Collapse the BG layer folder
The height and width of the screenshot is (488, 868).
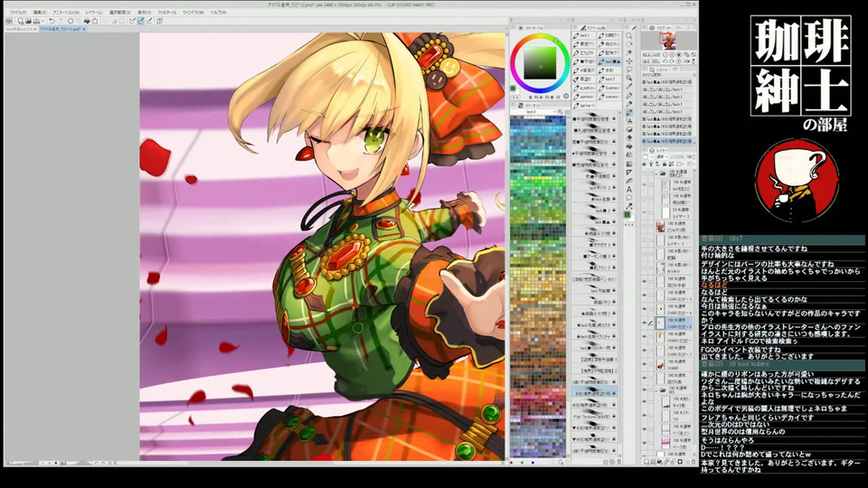[656, 389]
